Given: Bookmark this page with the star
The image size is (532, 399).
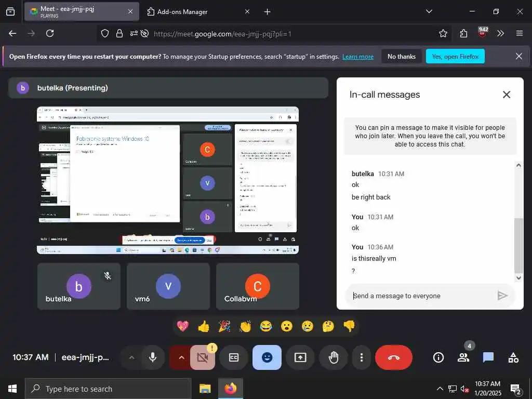Looking at the screenshot, I should [443, 33].
